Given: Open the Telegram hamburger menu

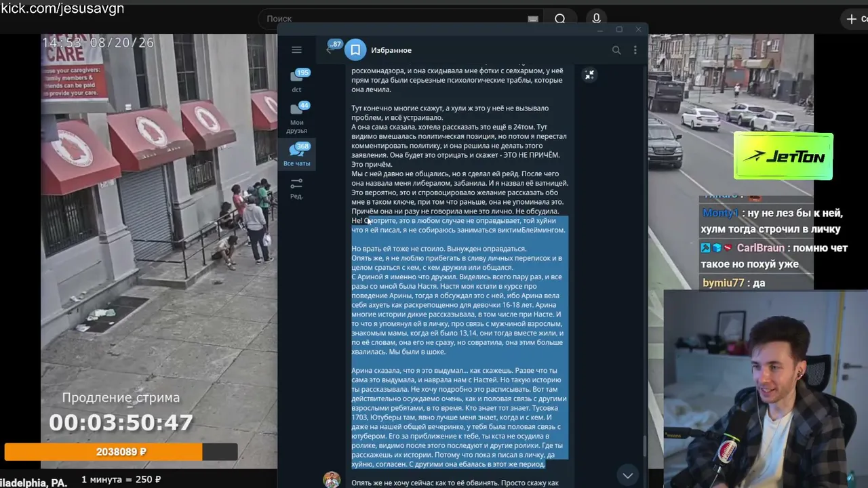Looking at the screenshot, I should 296,49.
